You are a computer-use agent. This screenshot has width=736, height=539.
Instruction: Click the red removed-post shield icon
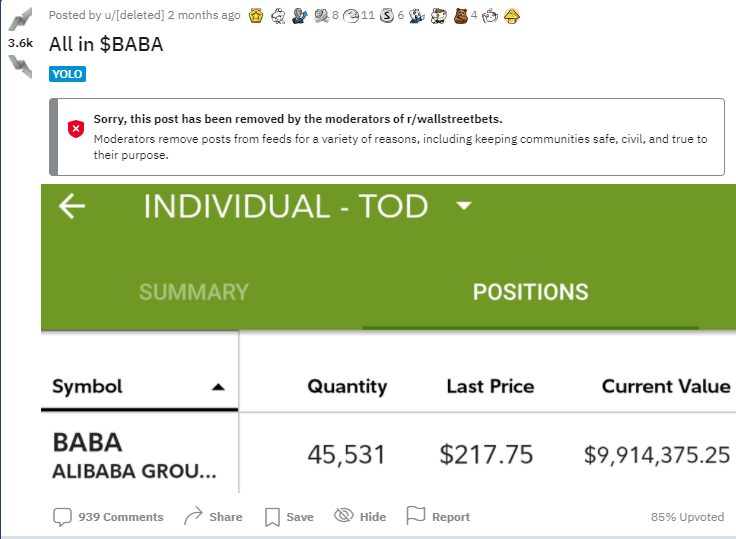click(x=76, y=127)
